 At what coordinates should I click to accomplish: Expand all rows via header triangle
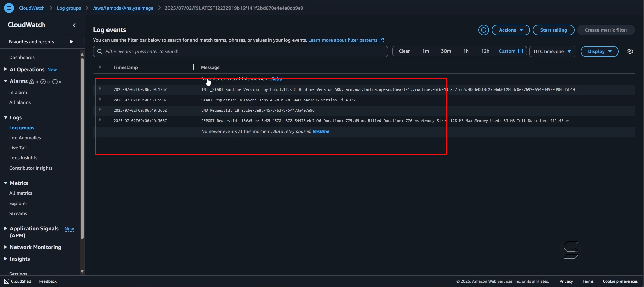100,67
